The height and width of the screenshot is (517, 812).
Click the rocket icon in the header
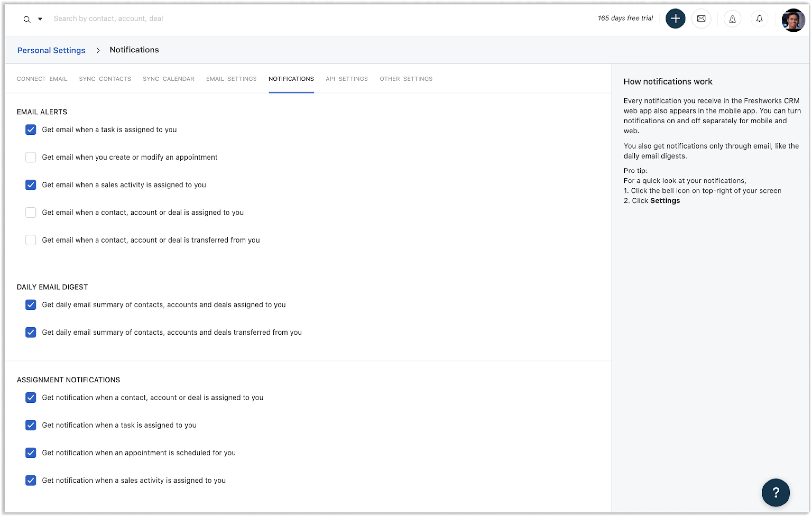tap(732, 19)
